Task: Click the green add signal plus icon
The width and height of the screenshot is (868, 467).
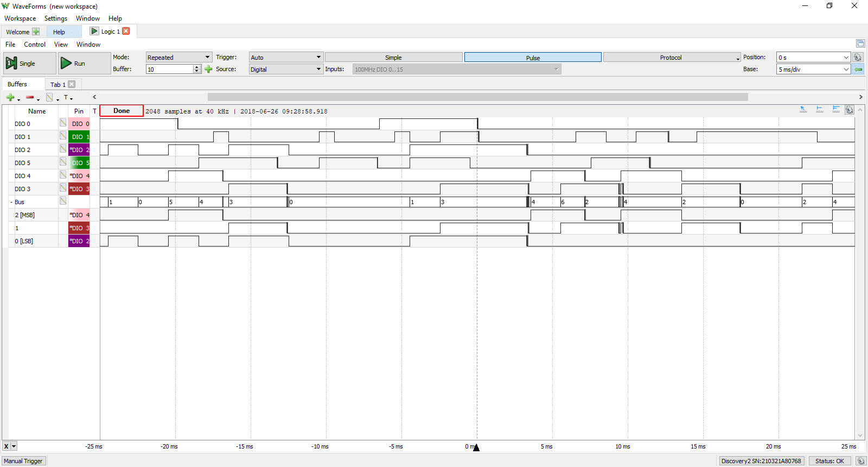Action: click(x=10, y=97)
